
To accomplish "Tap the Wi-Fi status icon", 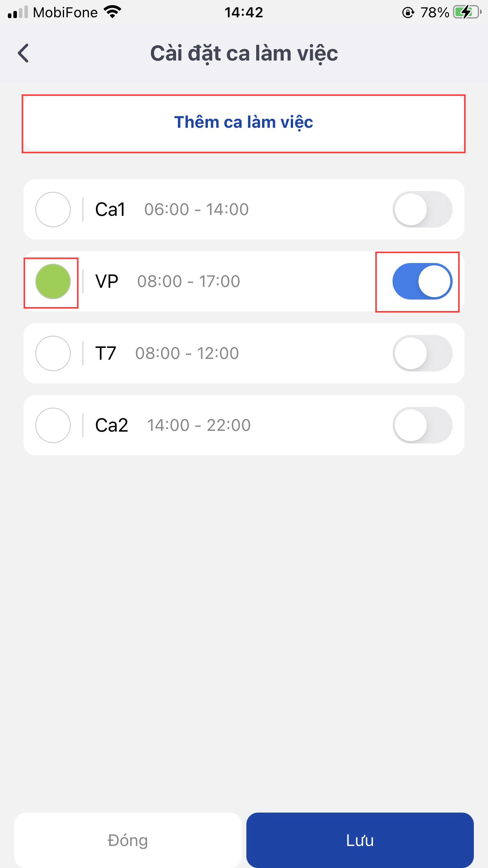I will pyautogui.click(x=112, y=12).
